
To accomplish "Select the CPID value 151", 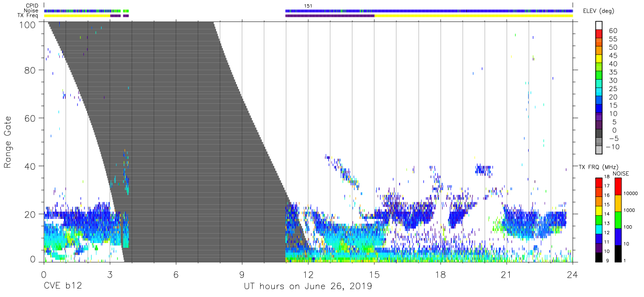I will pyautogui.click(x=308, y=6).
